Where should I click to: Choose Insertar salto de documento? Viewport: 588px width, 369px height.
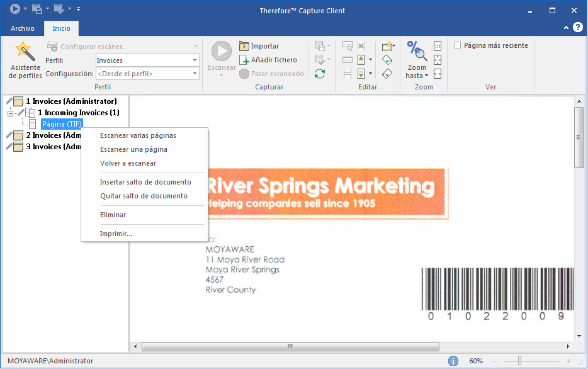145,182
